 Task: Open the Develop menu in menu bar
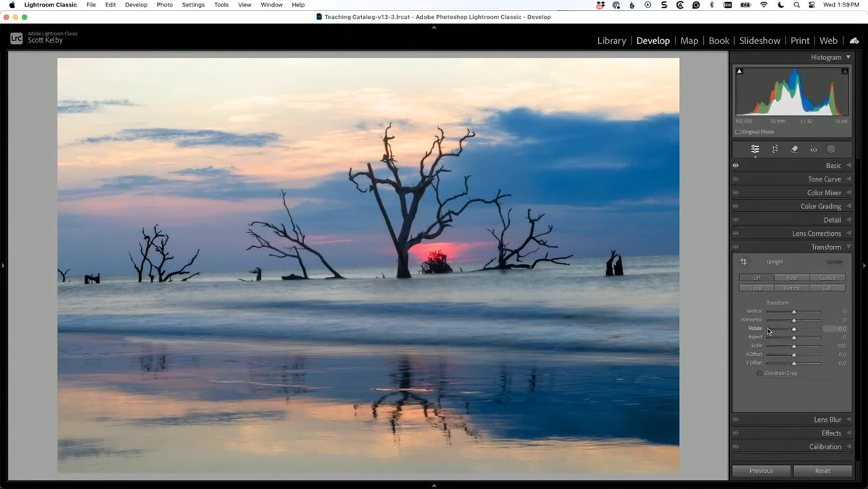click(x=136, y=5)
